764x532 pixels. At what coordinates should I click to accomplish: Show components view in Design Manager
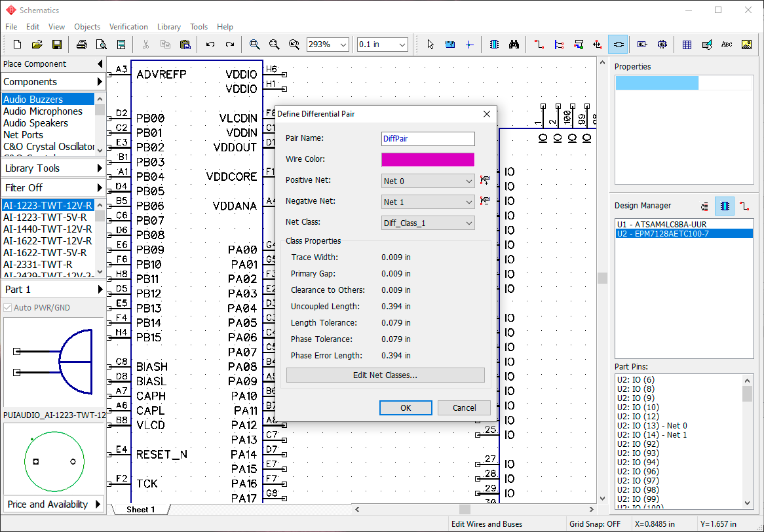[x=725, y=206]
